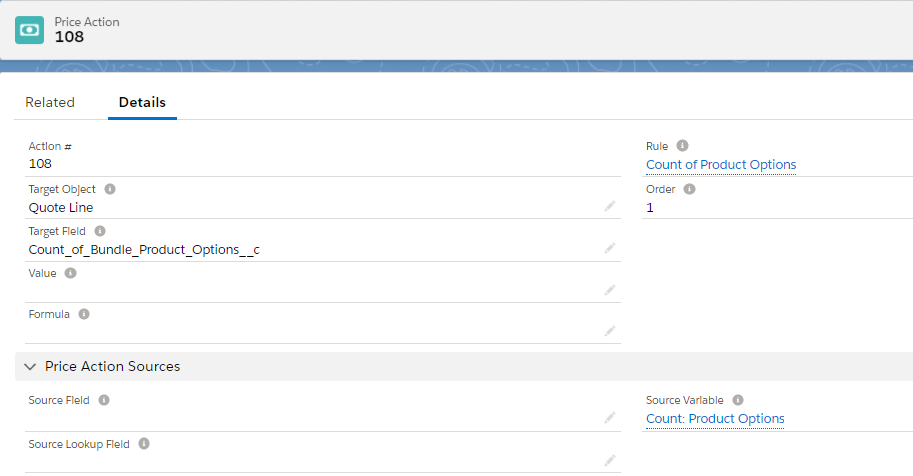
Task: Select the Details tab
Action: click(142, 102)
